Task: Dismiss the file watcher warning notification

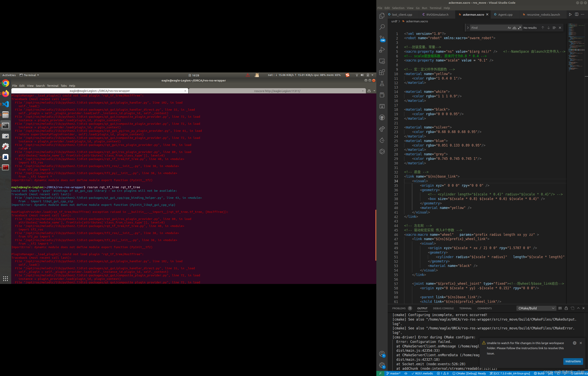Action: [581, 343]
